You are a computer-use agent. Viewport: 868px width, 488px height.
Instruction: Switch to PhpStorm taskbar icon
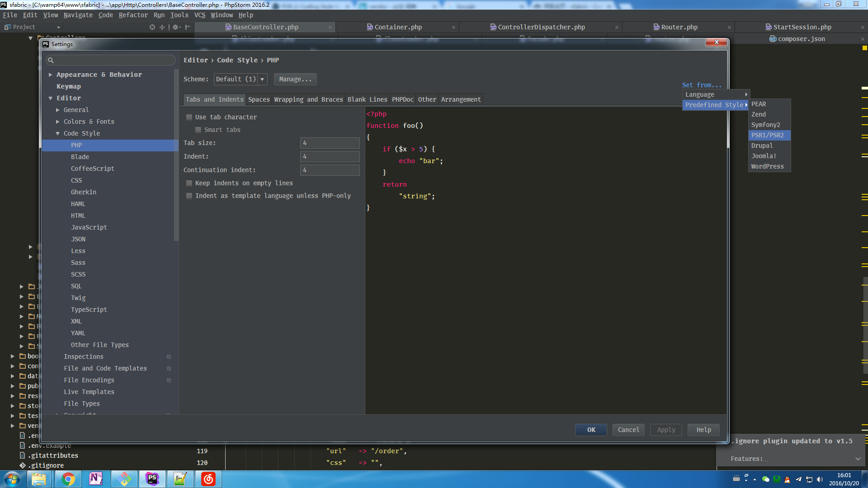(x=152, y=479)
